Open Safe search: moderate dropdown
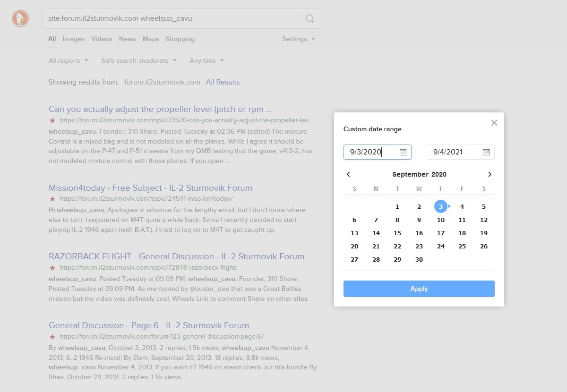 (x=139, y=60)
